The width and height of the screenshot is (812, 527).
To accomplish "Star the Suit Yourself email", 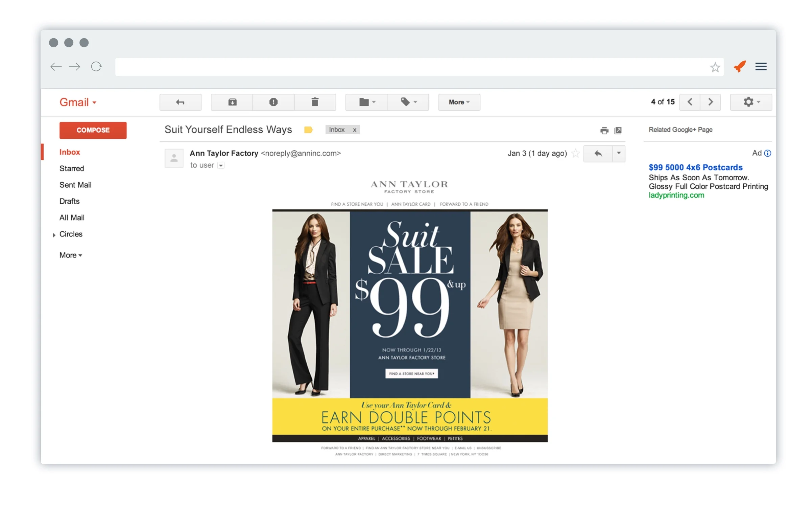I will pos(575,154).
